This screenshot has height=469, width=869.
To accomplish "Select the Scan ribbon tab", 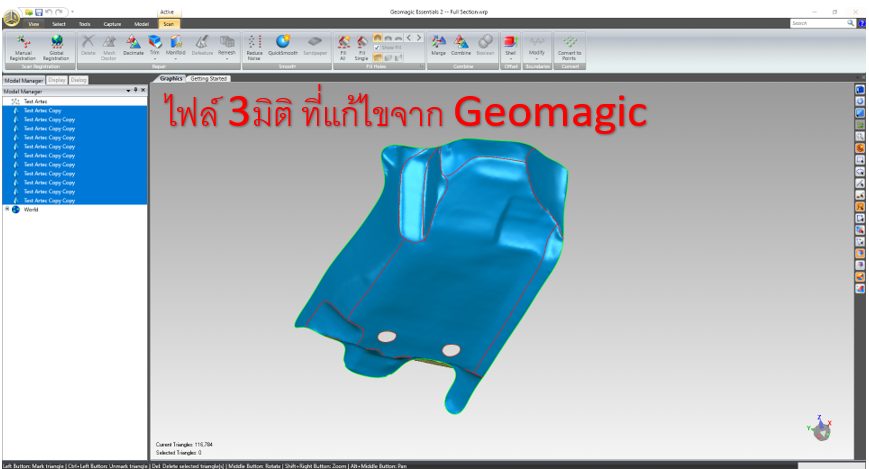I will point(168,24).
